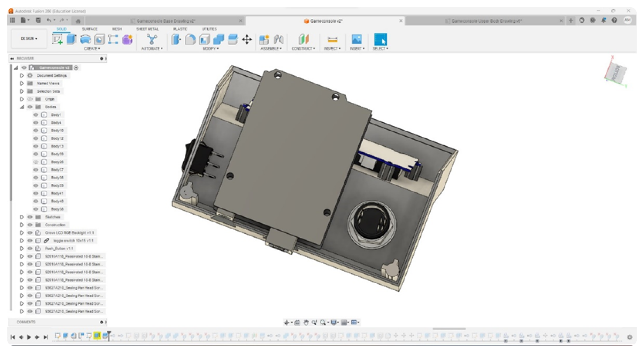Click the Joint tool icon
This screenshot has height=353, width=644.
pyautogui.click(x=279, y=39)
